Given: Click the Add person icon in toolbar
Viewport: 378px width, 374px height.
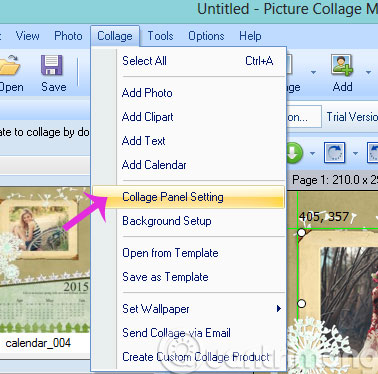Looking at the screenshot, I should click(x=342, y=65).
